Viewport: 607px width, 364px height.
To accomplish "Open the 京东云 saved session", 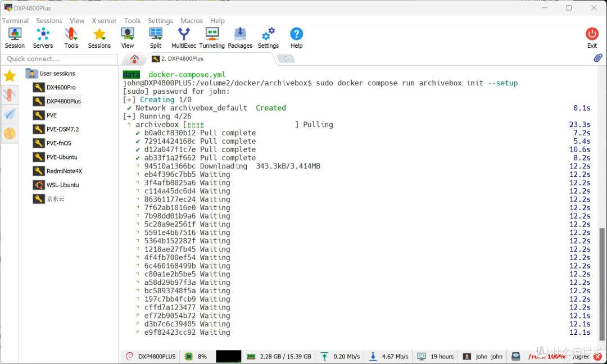I will pos(56,199).
